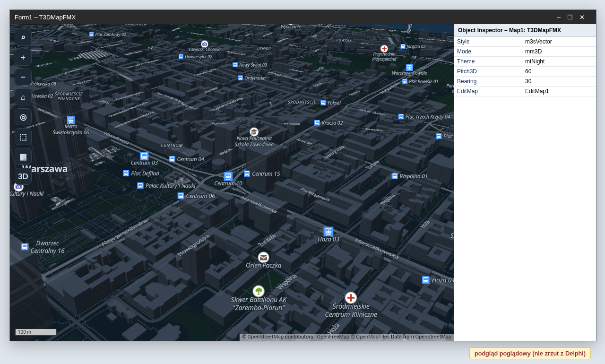The height and width of the screenshot is (364, 605).
Task: Zoom in with the plus button
Action: (x=23, y=57)
